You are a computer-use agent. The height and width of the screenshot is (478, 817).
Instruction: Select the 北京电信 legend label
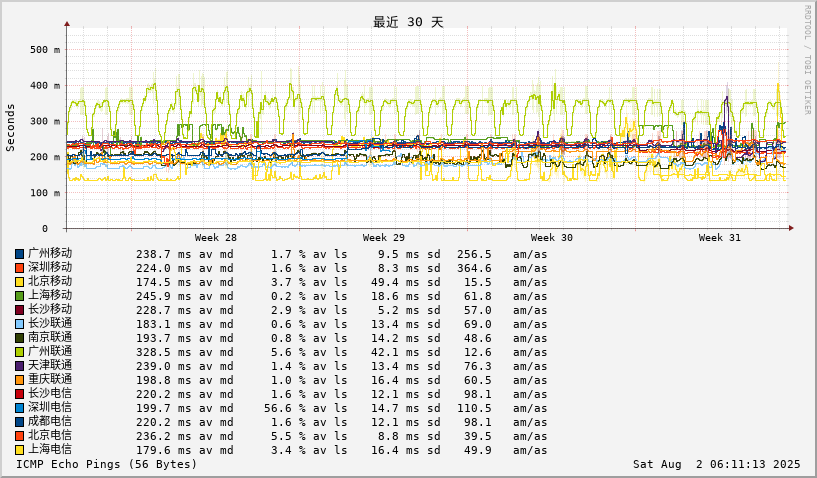50,436
